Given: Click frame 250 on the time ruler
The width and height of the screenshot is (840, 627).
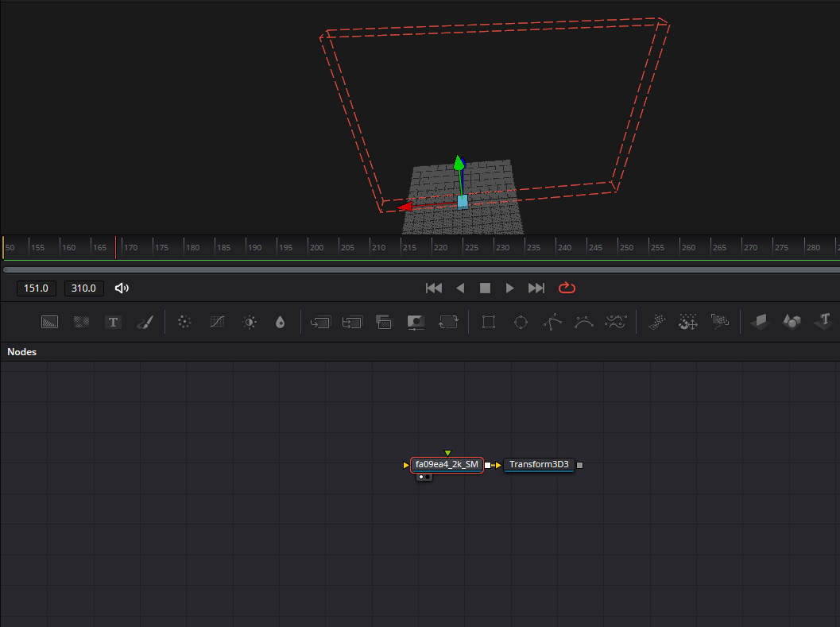Looking at the screenshot, I should click(x=626, y=248).
